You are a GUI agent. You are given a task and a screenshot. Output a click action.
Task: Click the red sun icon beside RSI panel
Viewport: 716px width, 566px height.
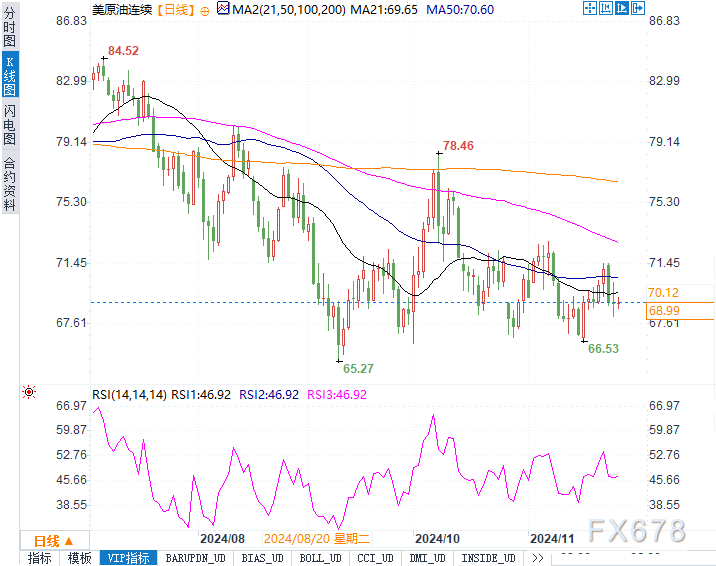click(29, 392)
